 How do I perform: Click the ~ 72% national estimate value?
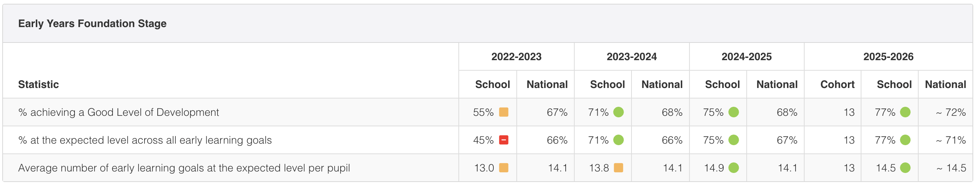[950, 112]
